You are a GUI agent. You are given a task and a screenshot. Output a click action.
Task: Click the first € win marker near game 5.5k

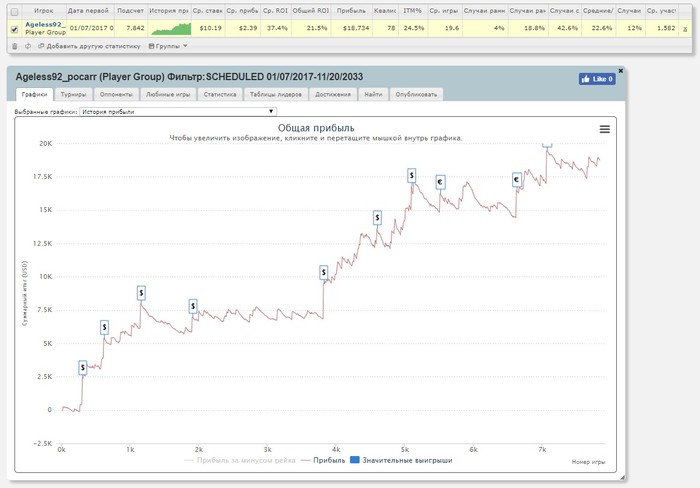coord(440,182)
